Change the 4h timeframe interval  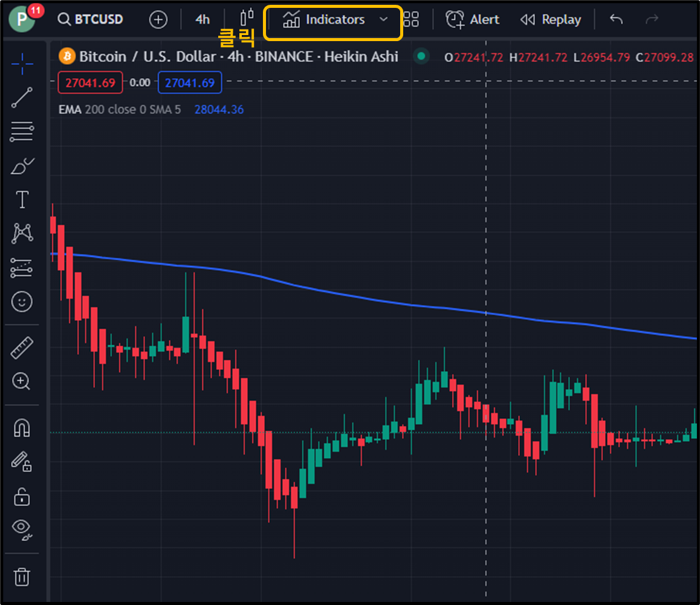[x=203, y=20]
